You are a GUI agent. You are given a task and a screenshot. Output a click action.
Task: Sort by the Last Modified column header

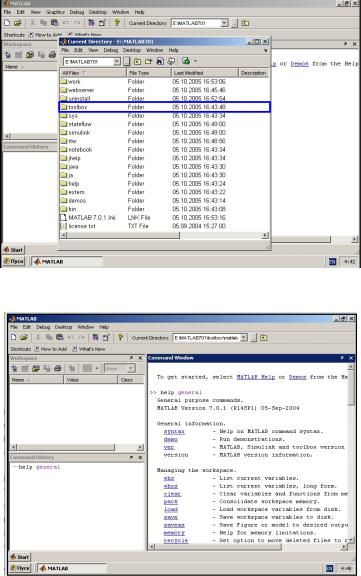[x=205, y=73]
